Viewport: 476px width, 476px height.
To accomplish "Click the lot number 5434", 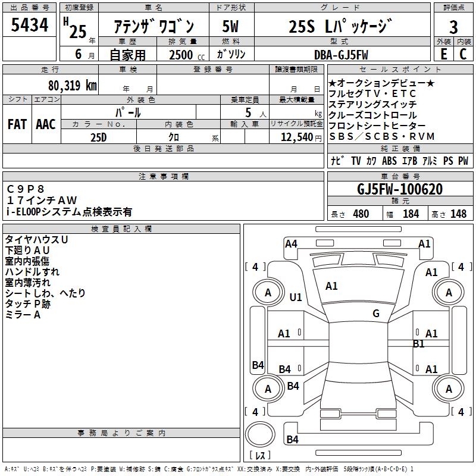I will [30, 26].
